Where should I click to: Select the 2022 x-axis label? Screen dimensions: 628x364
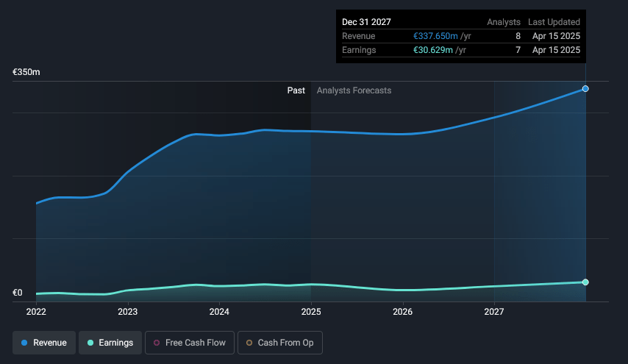36,311
